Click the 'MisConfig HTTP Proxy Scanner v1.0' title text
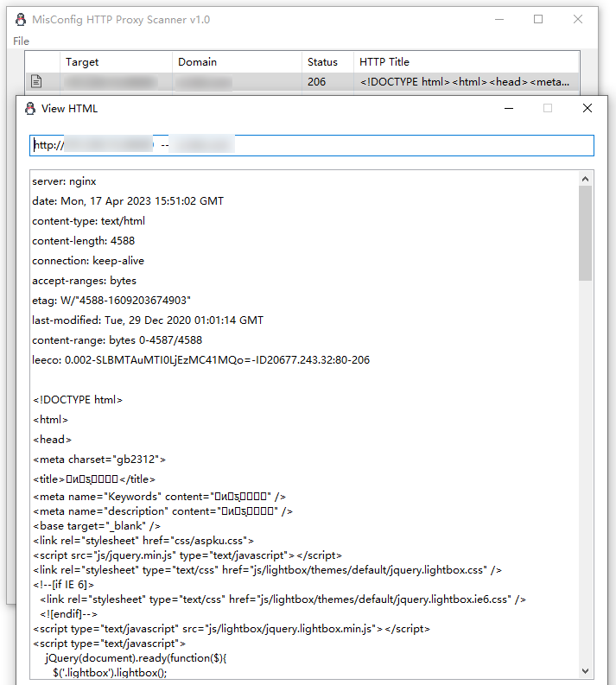 pos(121,20)
